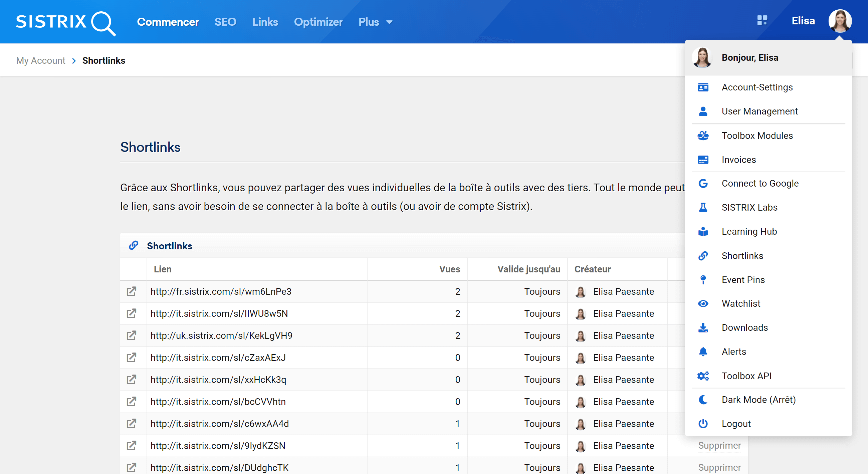Viewport: 868px width, 474px height.
Task: Expand the Plus dropdown menu
Action: point(375,22)
